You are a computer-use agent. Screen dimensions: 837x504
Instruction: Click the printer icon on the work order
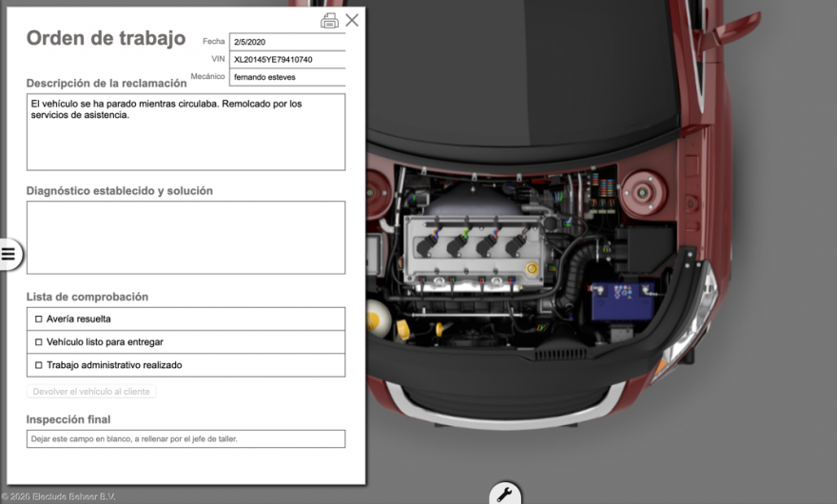coord(329,21)
